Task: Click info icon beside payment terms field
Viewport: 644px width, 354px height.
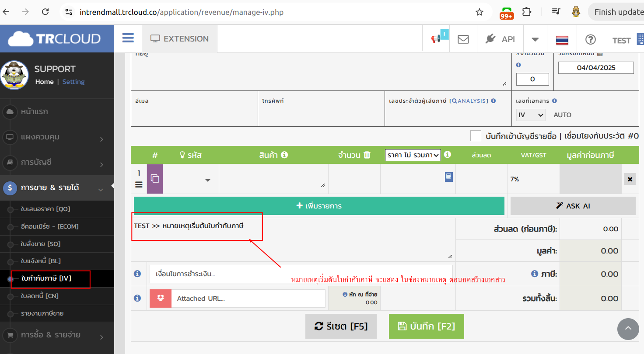Action: tap(137, 274)
